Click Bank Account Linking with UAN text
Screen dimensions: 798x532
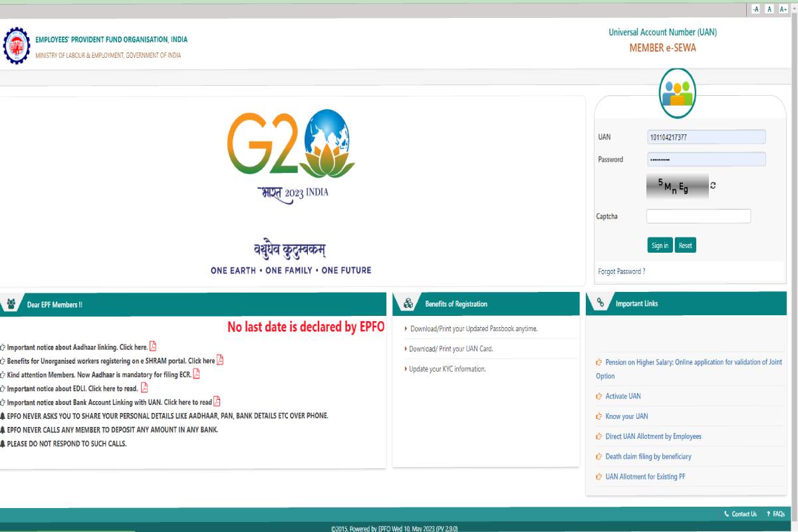[x=110, y=402]
